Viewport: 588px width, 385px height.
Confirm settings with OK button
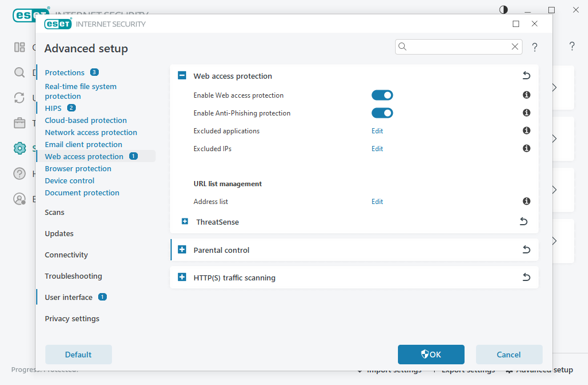pos(431,354)
